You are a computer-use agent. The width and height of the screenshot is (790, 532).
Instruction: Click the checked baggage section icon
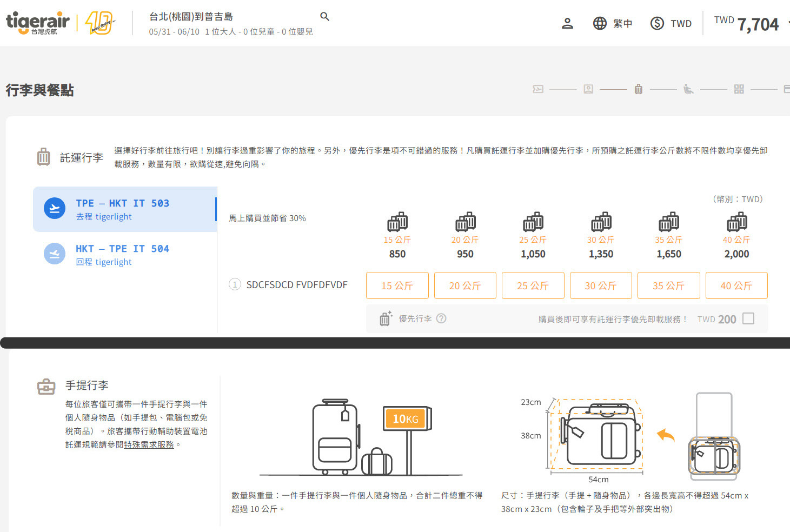(x=43, y=157)
